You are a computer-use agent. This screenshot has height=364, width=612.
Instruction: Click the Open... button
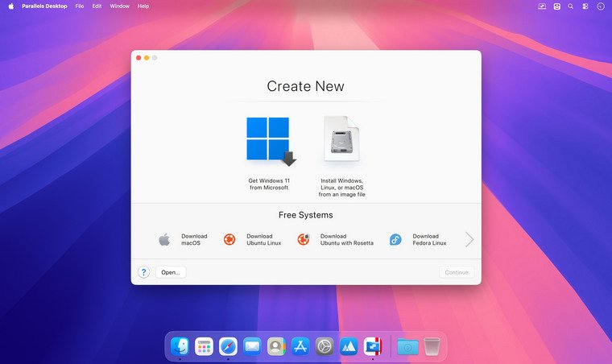coord(171,272)
